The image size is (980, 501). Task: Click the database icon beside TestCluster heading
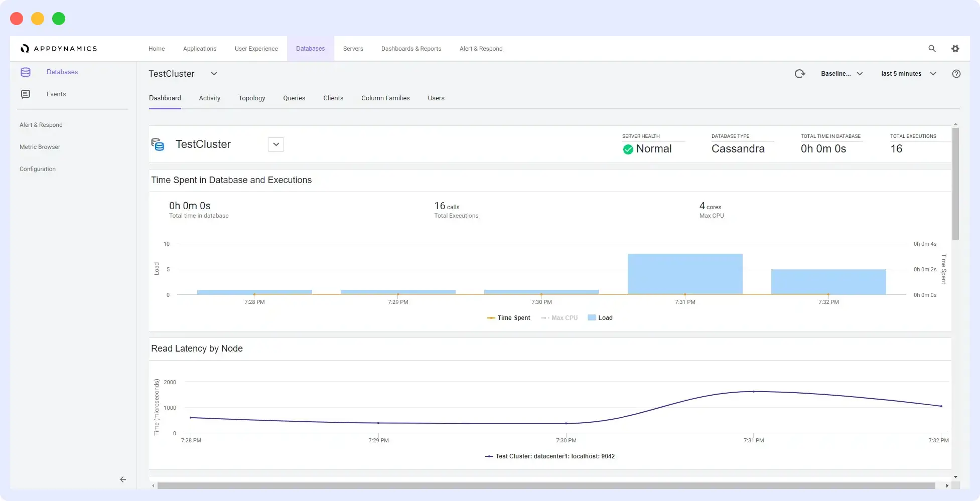coord(158,144)
